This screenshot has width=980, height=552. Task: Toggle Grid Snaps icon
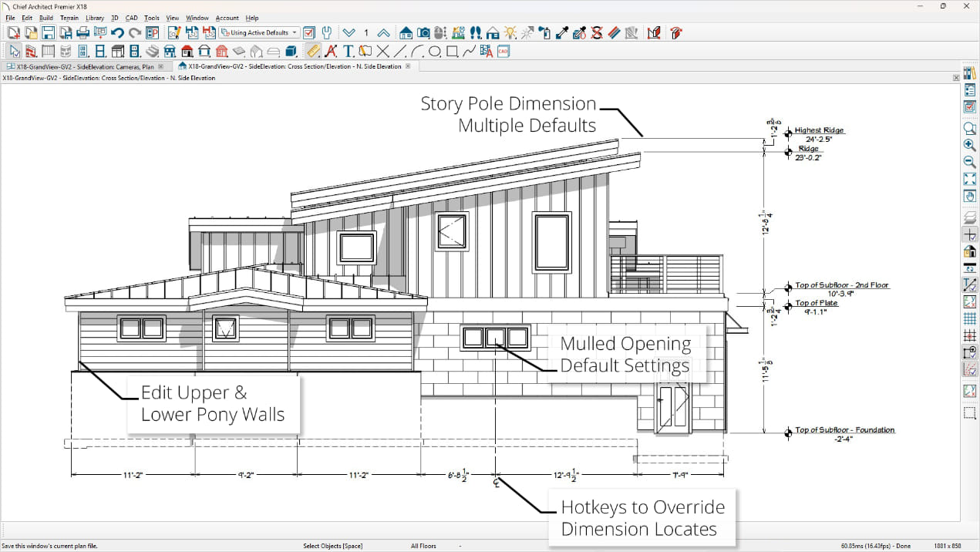tap(970, 335)
